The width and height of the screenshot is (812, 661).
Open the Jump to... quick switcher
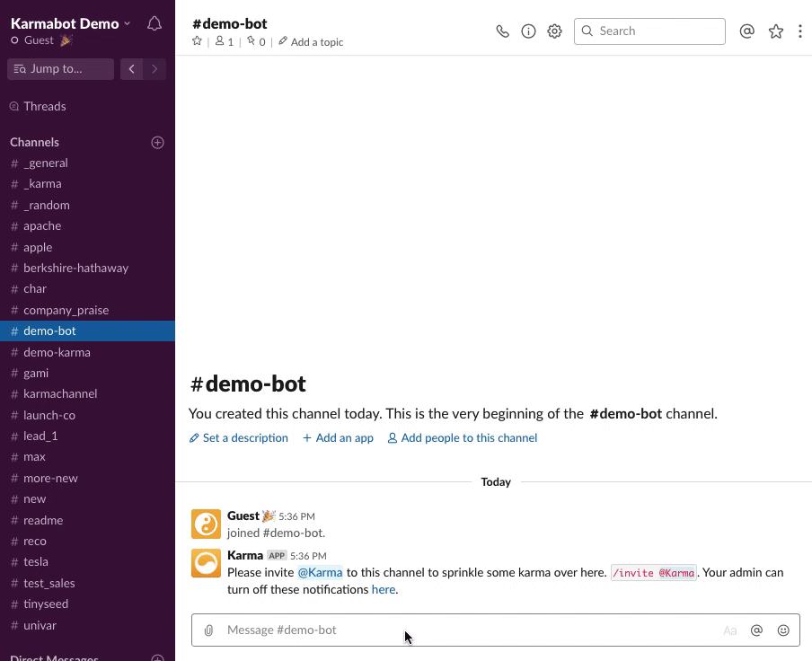(60, 69)
